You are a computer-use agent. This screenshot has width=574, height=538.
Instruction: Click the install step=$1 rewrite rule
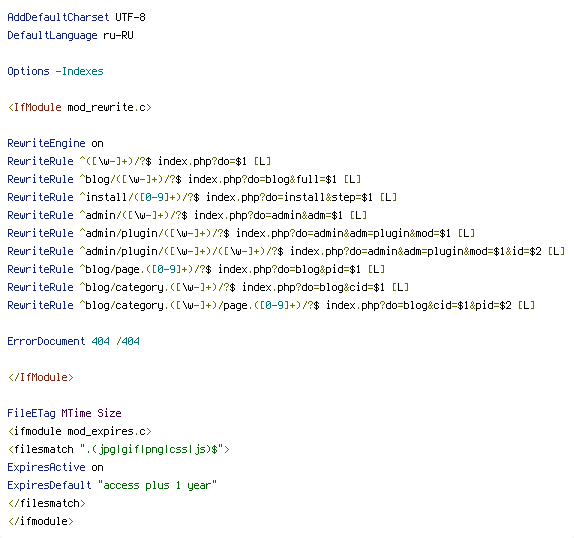(202, 197)
